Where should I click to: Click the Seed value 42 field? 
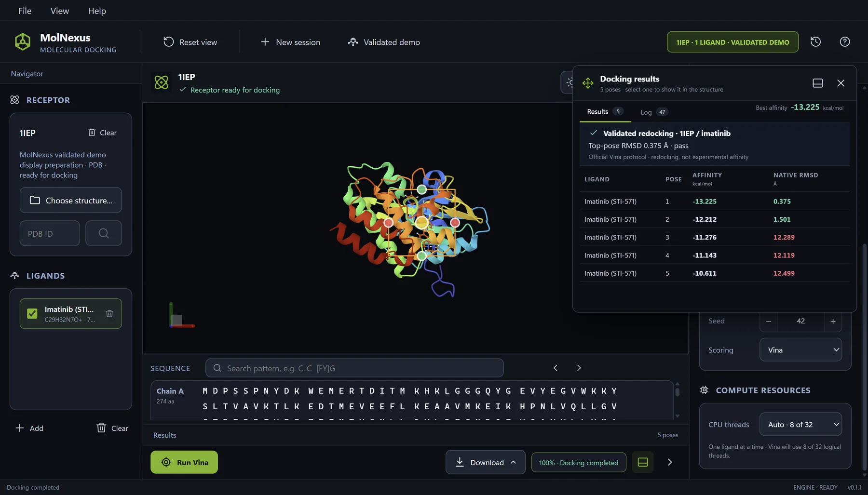[800, 321]
